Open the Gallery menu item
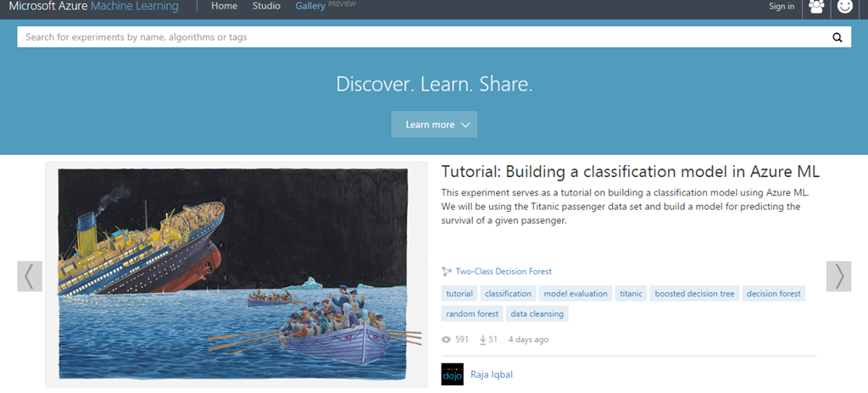868x393 pixels. coord(310,6)
